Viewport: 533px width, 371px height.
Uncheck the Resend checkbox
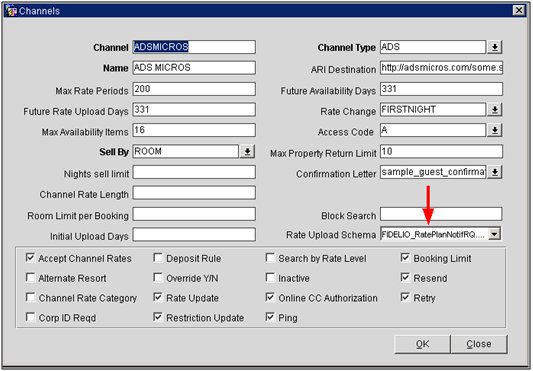[405, 277]
